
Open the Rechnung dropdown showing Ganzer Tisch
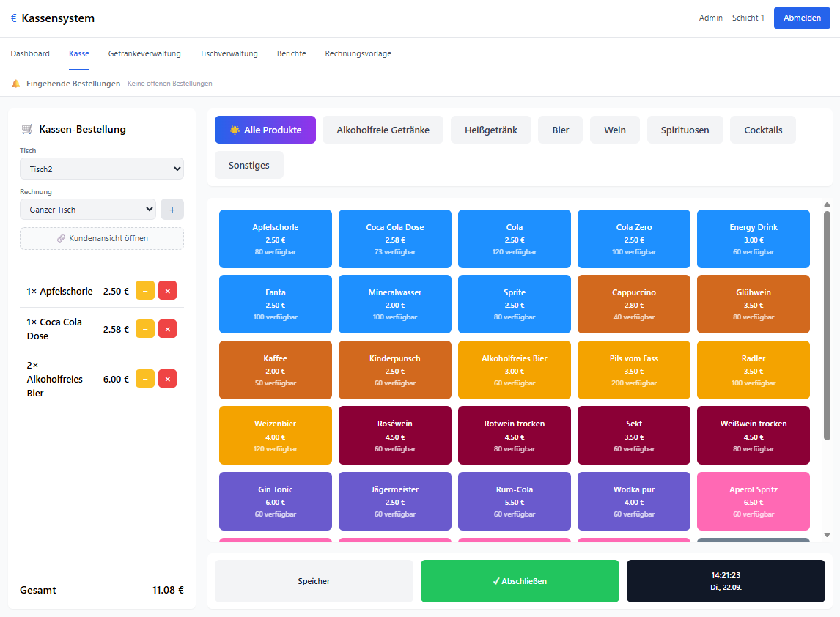click(88, 210)
